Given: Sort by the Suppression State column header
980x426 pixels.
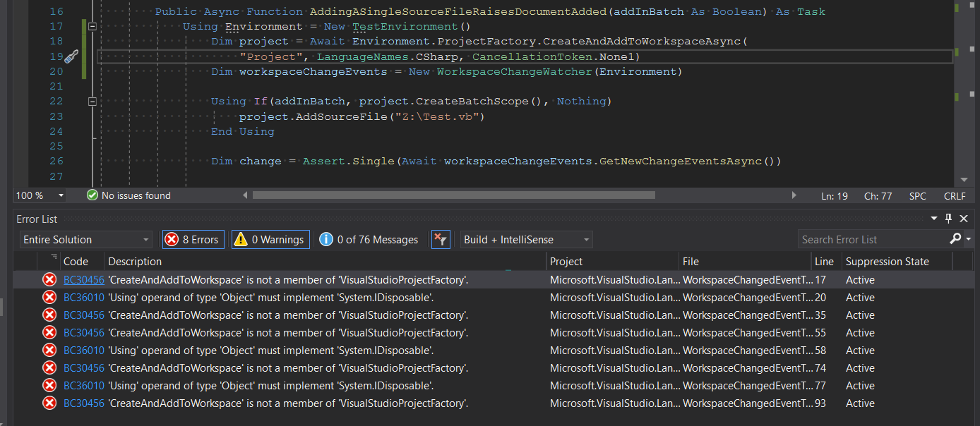Looking at the screenshot, I should click(888, 262).
